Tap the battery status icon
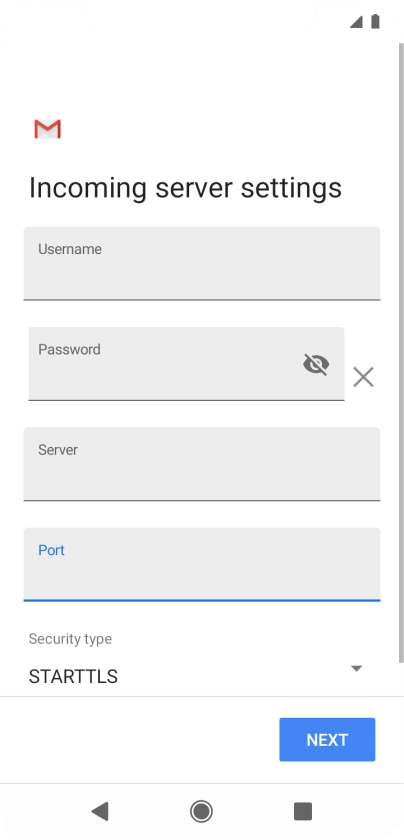404x840 pixels. (x=376, y=21)
